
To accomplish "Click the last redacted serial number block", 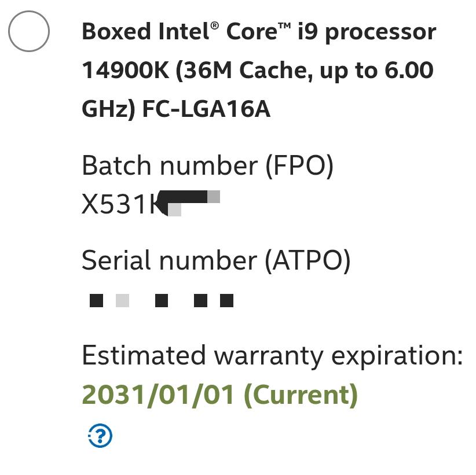I will click(x=227, y=301).
